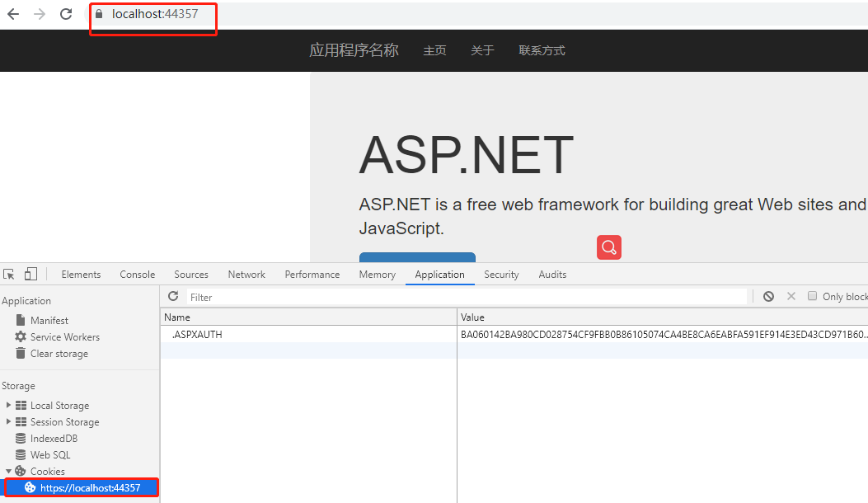Refresh the cookies table with the reload icon
This screenshot has height=503, width=868.
[173, 296]
